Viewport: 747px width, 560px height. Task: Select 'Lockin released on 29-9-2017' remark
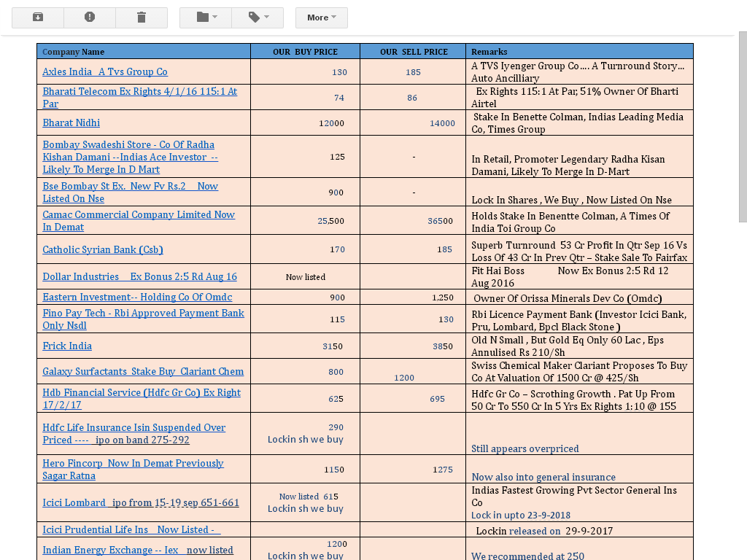tap(544, 532)
